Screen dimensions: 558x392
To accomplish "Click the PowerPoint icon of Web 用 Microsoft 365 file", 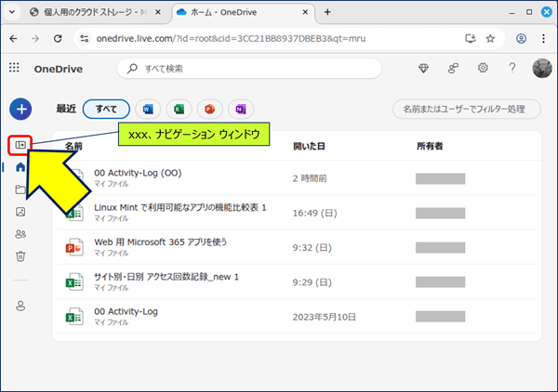I will [x=74, y=247].
